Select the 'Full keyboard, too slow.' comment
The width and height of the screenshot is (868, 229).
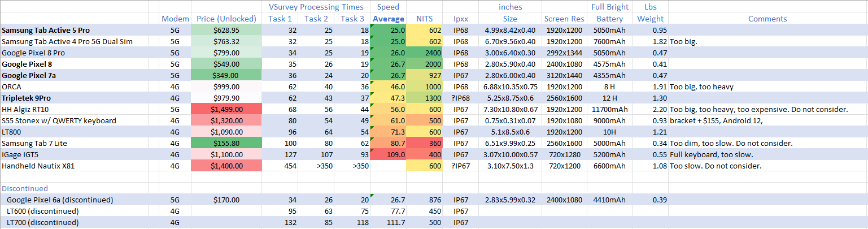click(x=767, y=154)
